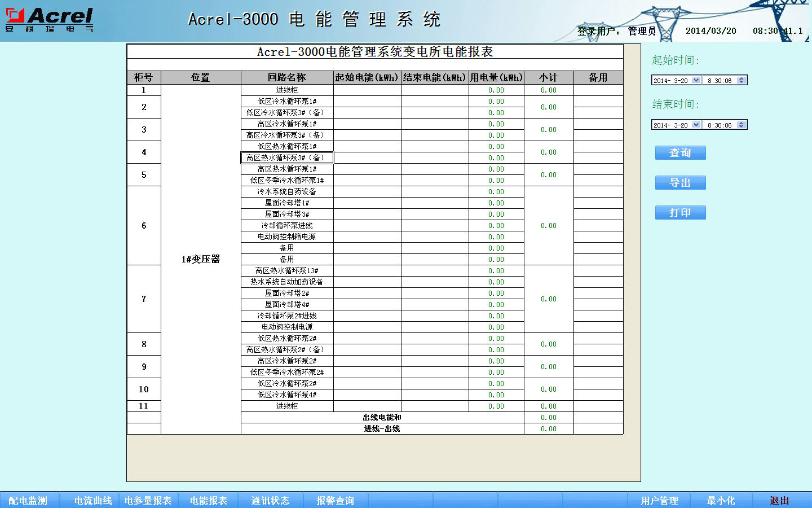The image size is (812, 508).
Task: Click the 起始时间 time spinner arrows
Action: pyautogui.click(x=742, y=80)
